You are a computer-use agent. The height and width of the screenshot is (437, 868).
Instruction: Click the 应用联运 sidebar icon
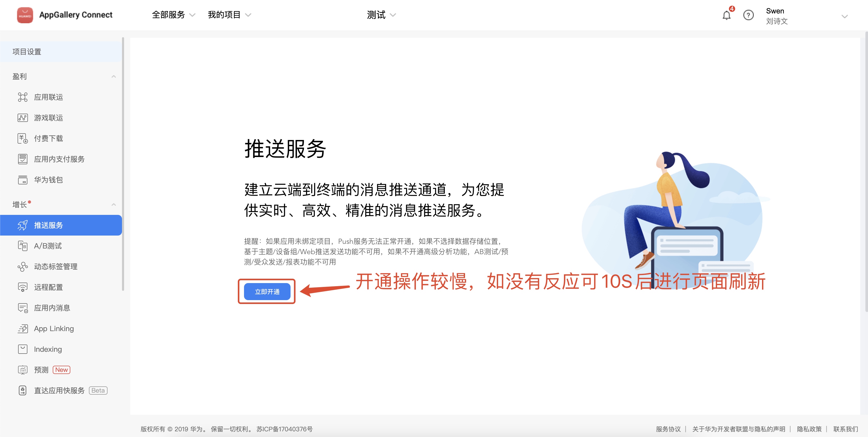pyautogui.click(x=22, y=97)
